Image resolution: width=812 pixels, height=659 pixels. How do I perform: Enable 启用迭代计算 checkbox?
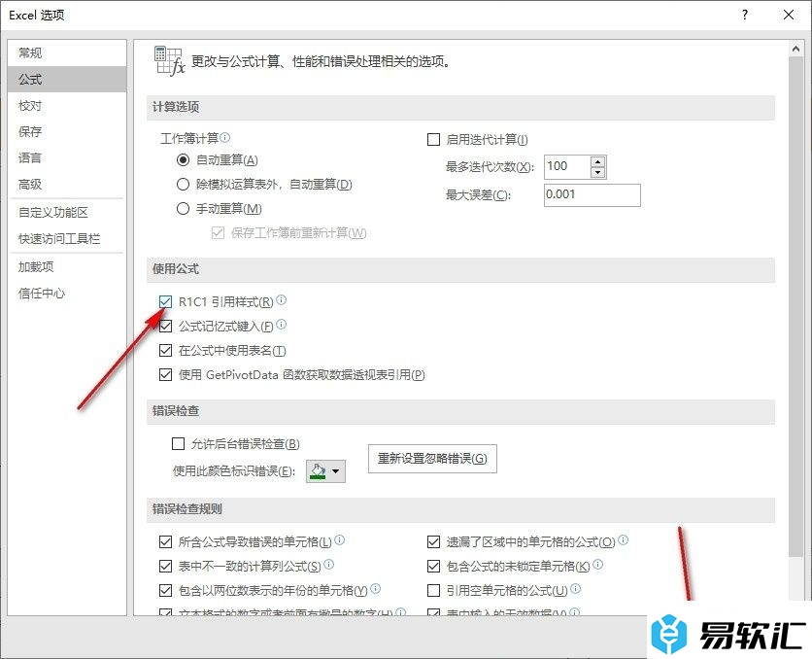click(x=433, y=139)
